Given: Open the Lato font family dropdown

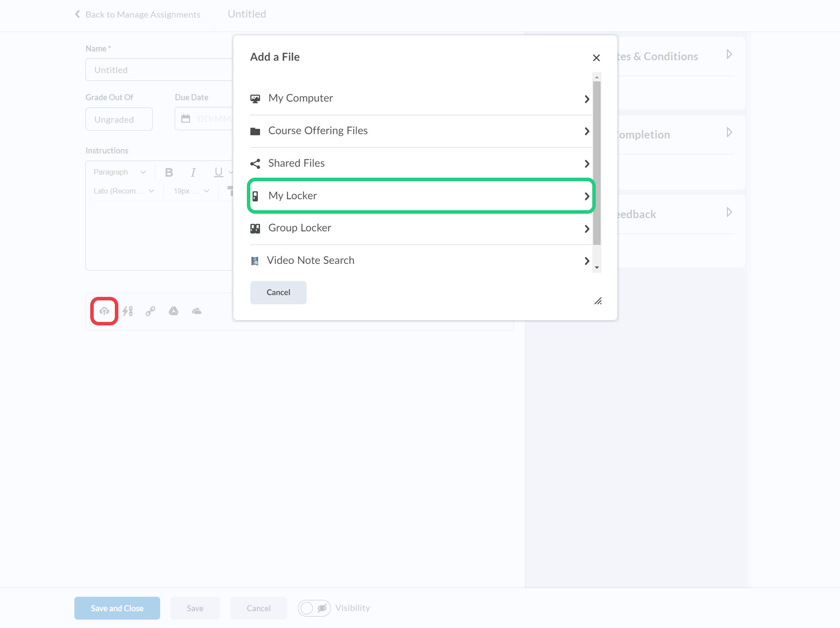Looking at the screenshot, I should pyautogui.click(x=124, y=191).
